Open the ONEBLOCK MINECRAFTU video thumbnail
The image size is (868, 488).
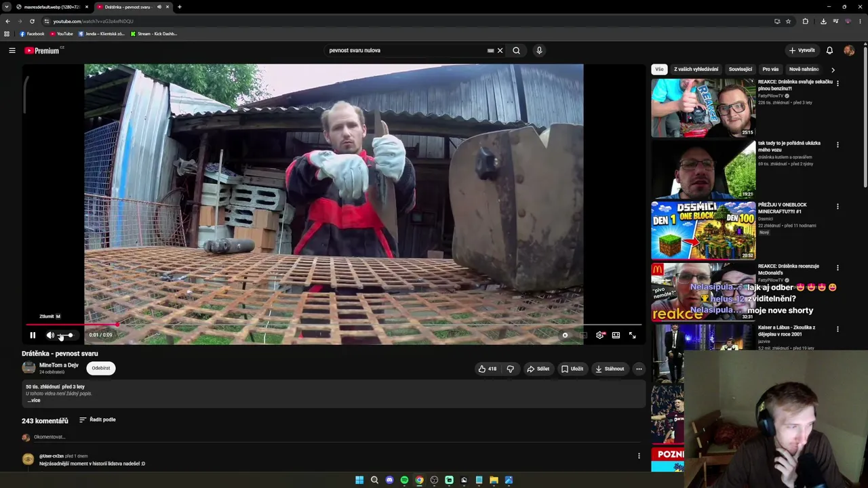tap(703, 230)
